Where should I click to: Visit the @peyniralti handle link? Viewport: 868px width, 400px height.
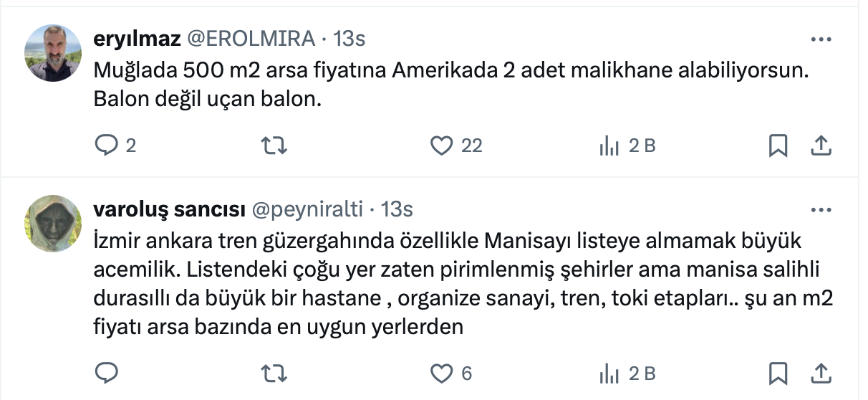pyautogui.click(x=307, y=209)
